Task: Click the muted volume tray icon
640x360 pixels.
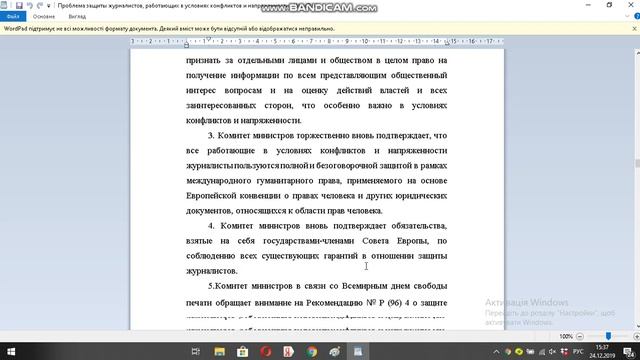Action: (552, 351)
